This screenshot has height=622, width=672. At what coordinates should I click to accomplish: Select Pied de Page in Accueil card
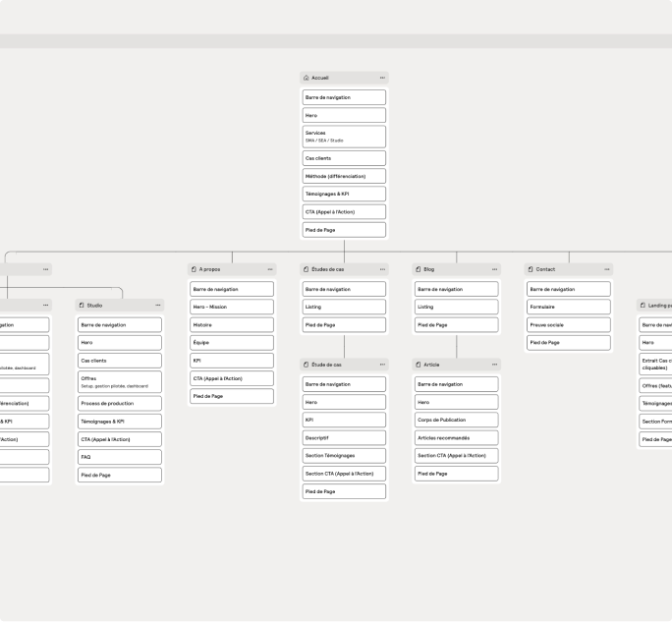(344, 230)
